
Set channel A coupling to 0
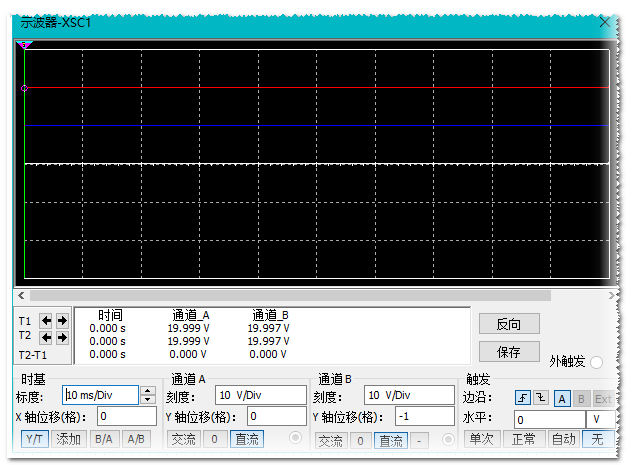tap(214, 440)
